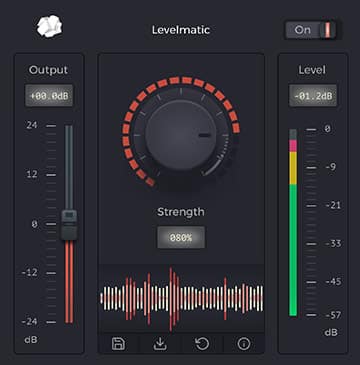Click the Output label heading
The width and height of the screenshot is (360, 365).
[48, 70]
